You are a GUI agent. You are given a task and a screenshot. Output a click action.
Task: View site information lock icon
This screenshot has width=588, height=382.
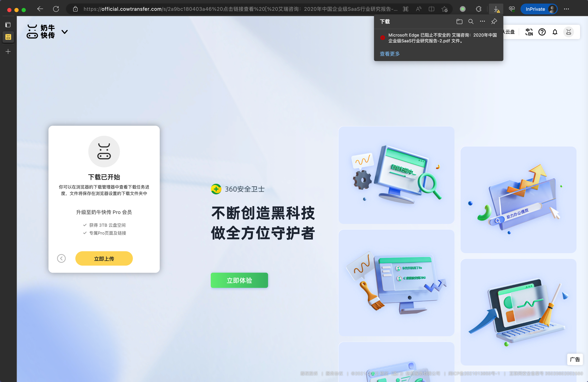point(75,9)
